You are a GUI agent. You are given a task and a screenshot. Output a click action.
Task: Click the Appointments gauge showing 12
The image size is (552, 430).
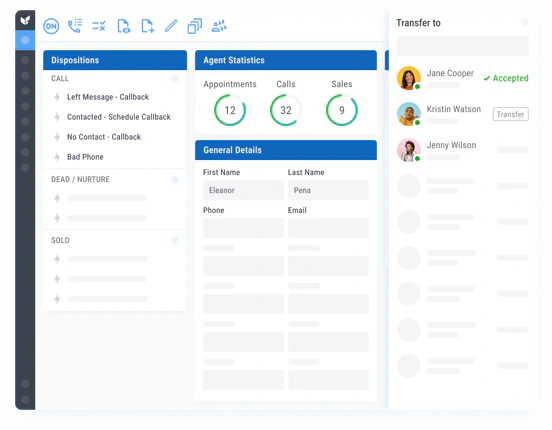230,110
